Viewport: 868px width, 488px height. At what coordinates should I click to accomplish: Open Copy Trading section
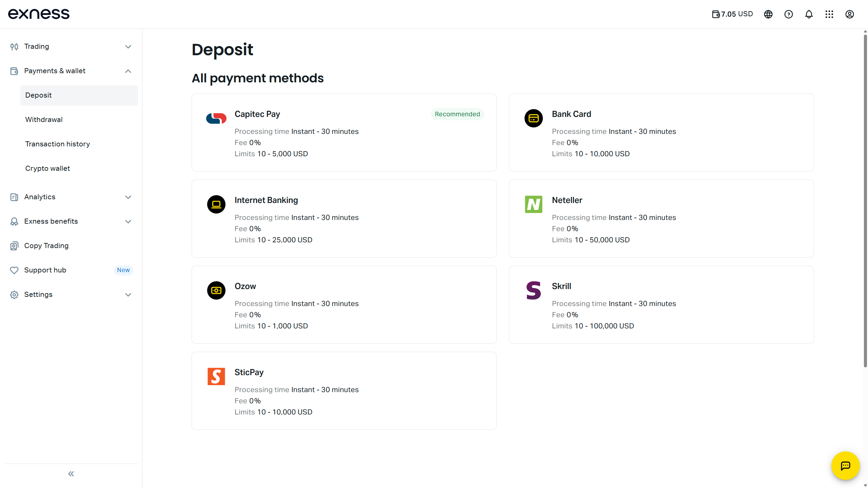(71, 246)
